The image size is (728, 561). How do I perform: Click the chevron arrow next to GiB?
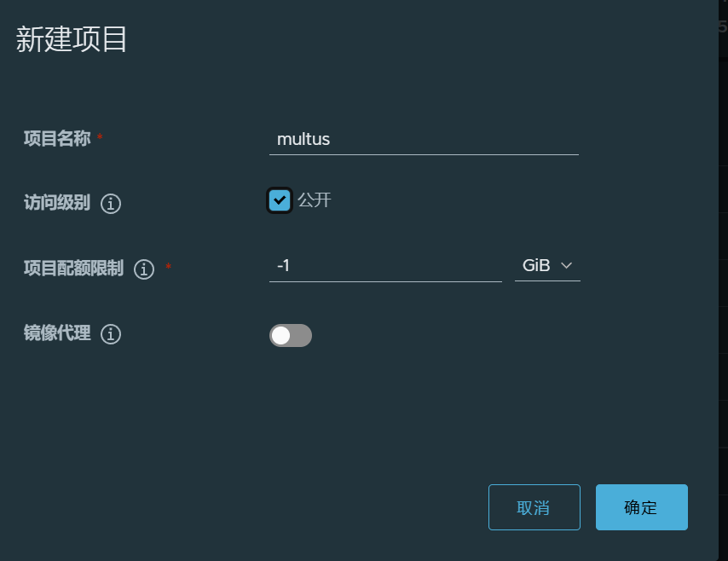click(566, 266)
